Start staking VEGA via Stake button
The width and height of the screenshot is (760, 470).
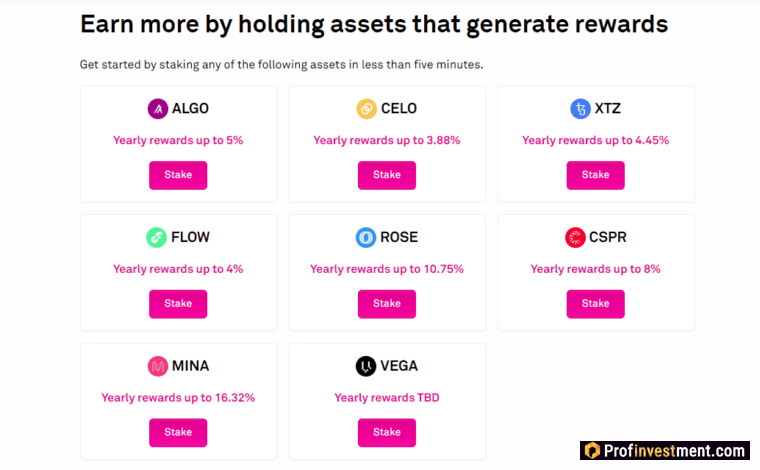click(x=387, y=433)
